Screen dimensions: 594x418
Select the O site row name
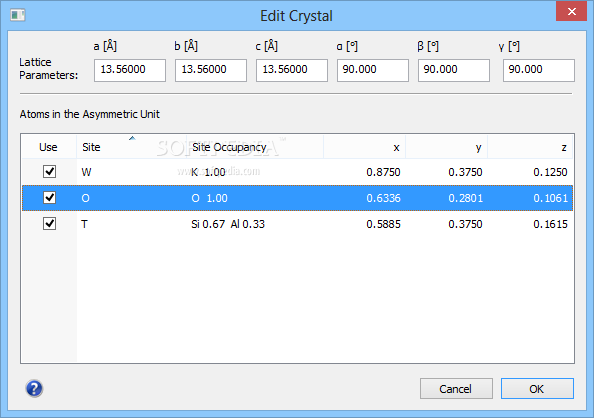(86, 198)
